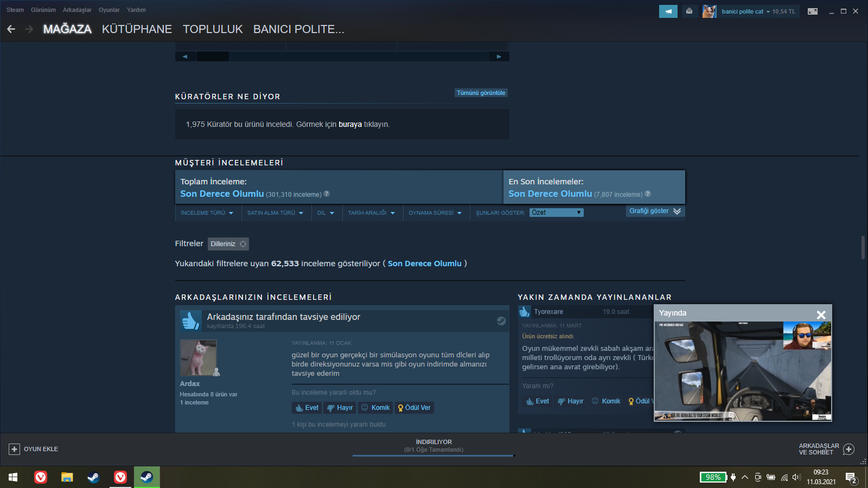
Task: Open the BANICI POLITE... profile tab
Action: point(299,29)
